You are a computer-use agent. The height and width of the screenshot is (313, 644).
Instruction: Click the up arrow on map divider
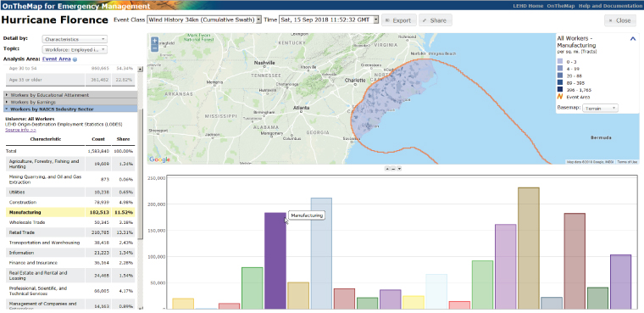point(387,169)
